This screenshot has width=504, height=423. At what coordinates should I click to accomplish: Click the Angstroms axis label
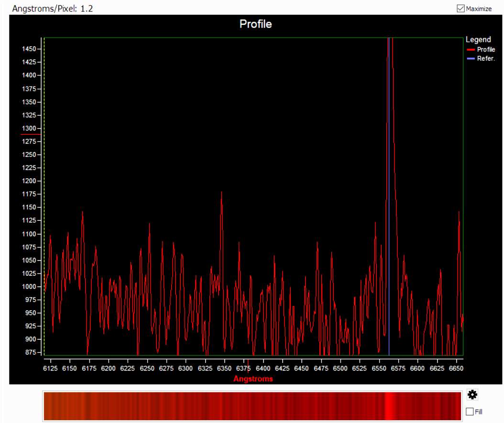(253, 379)
